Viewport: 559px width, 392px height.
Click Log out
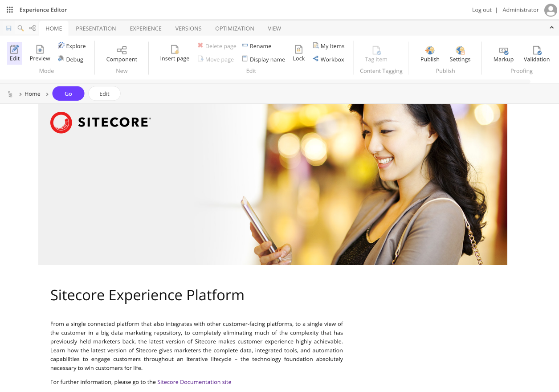(482, 10)
